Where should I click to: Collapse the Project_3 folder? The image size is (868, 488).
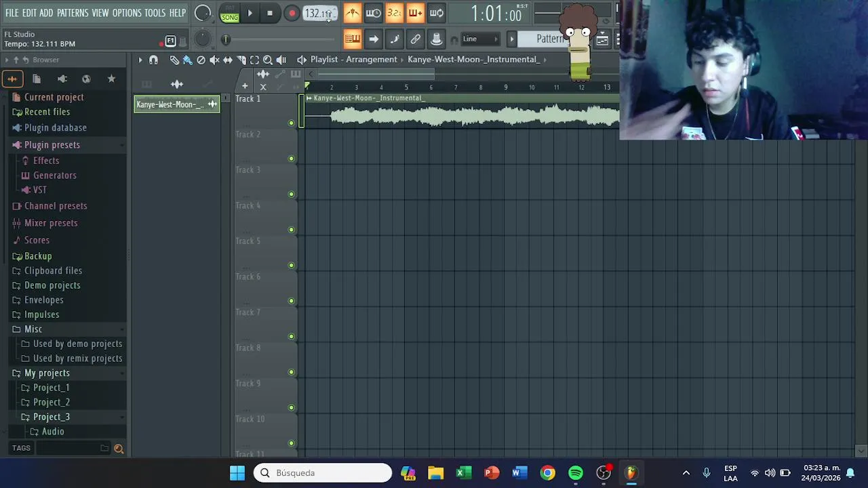pos(52,417)
